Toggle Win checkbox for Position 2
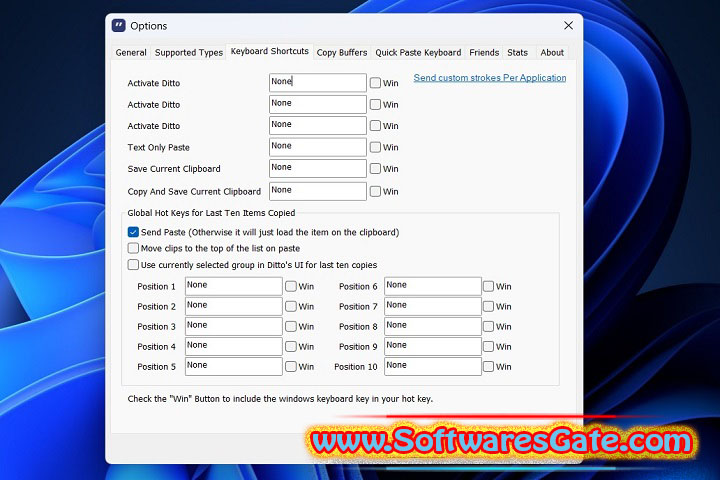Viewport: 720px width, 480px height. (x=291, y=306)
